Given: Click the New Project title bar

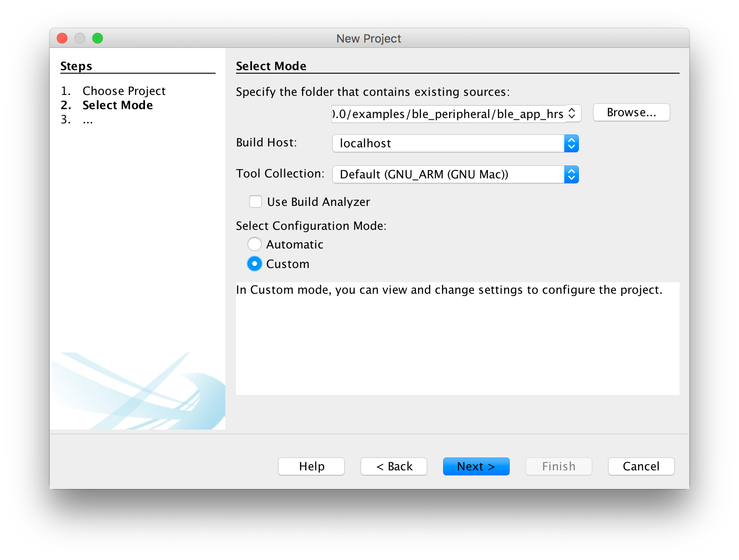Looking at the screenshot, I should [x=369, y=39].
